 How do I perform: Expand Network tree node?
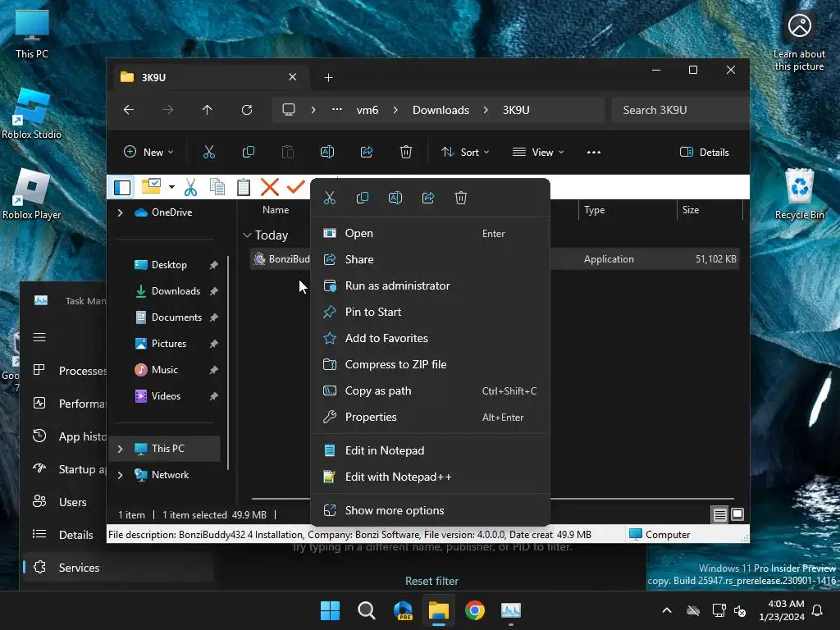point(120,475)
